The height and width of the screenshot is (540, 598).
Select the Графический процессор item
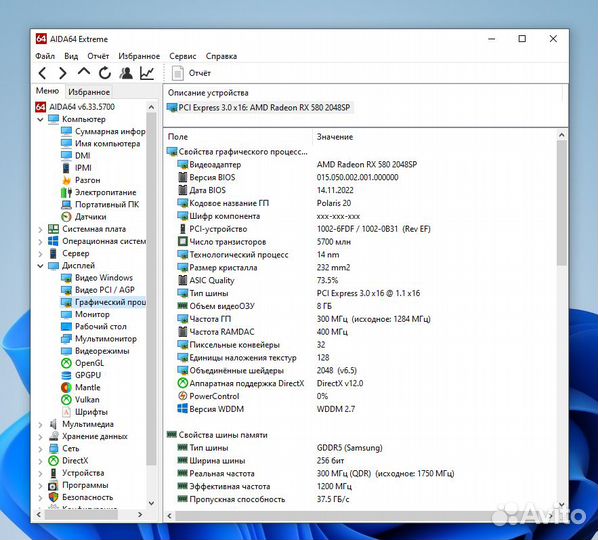104,302
